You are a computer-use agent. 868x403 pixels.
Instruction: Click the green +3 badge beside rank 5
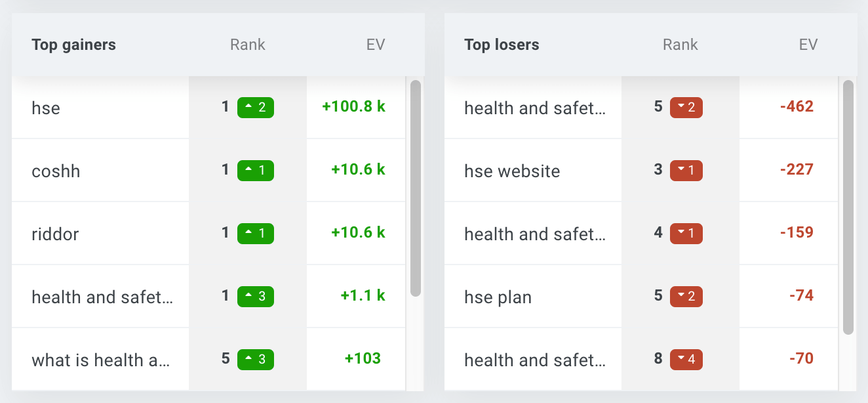[x=256, y=360]
